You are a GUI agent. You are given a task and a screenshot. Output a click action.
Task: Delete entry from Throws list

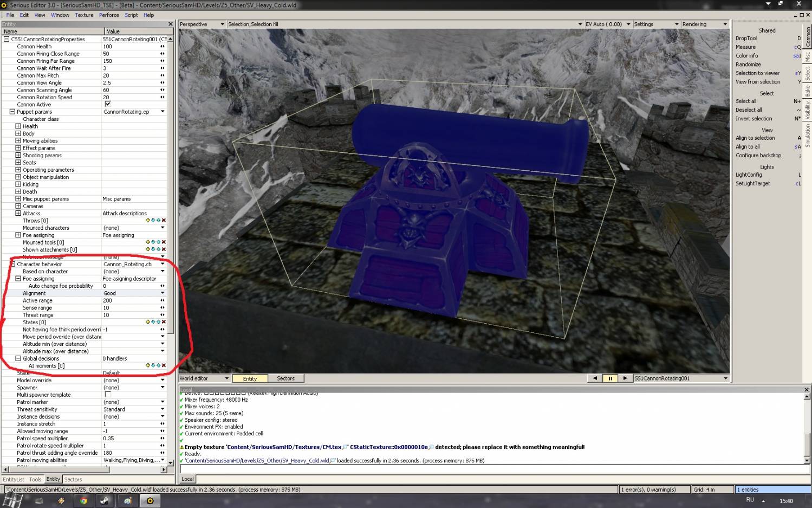pyautogui.click(x=164, y=221)
